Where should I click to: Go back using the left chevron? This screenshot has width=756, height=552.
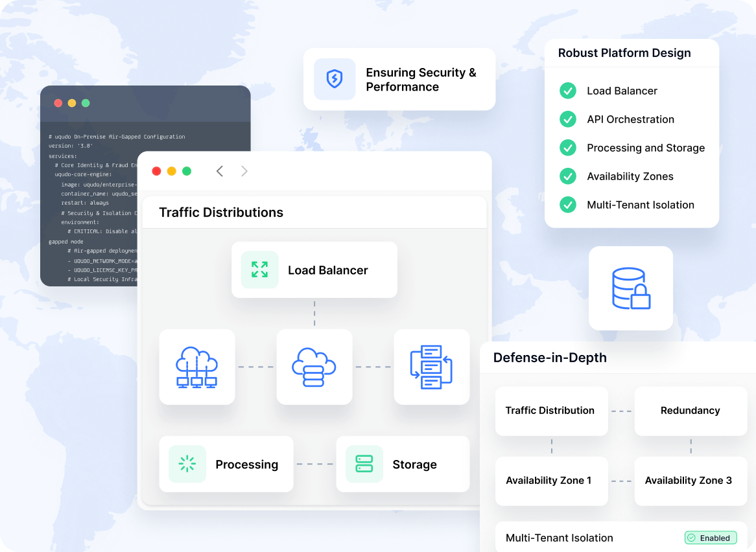(220, 171)
